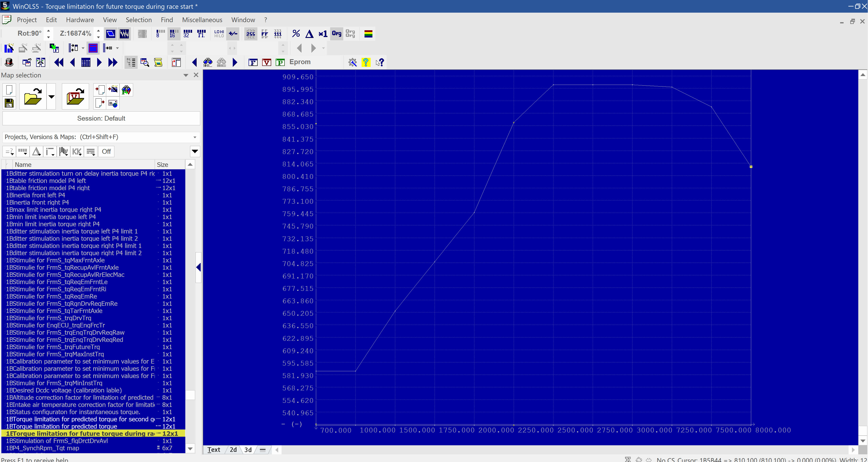Image resolution: width=868 pixels, height=462 pixels.
Task: Increase the Rot:90° rotation stepper
Action: click(48, 31)
